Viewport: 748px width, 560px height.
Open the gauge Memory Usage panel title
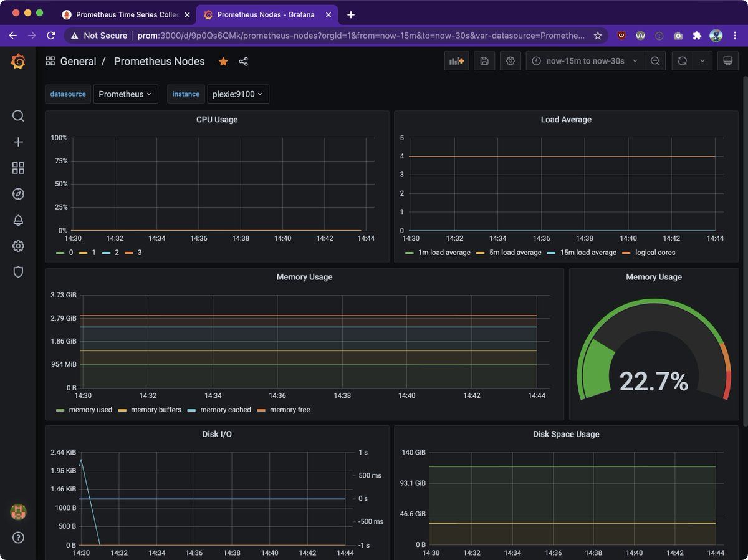pyautogui.click(x=654, y=277)
